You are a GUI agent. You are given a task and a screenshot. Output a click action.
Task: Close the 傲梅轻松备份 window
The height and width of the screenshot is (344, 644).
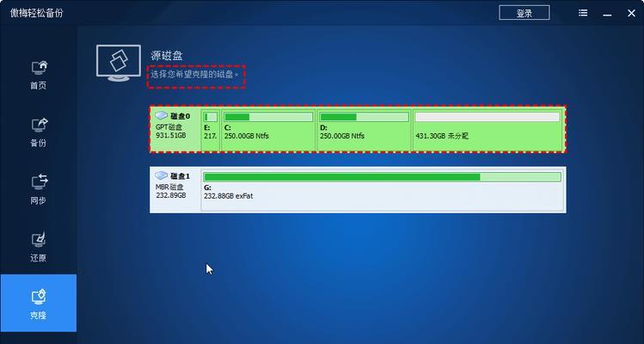(x=631, y=13)
